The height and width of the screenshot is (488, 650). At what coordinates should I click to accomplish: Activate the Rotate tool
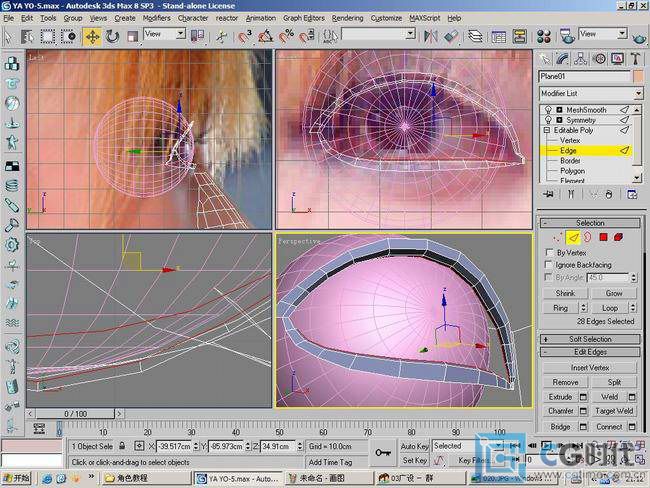[112, 36]
